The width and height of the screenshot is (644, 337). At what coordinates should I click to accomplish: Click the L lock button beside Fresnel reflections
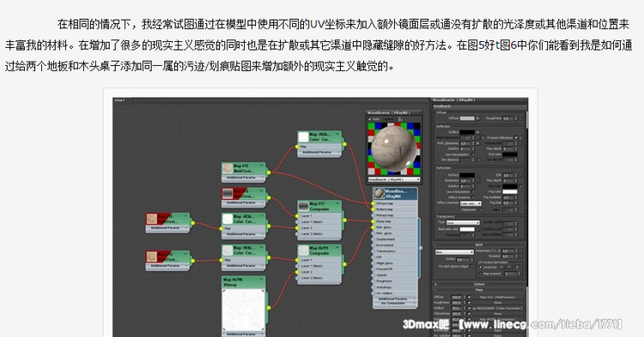521,138
